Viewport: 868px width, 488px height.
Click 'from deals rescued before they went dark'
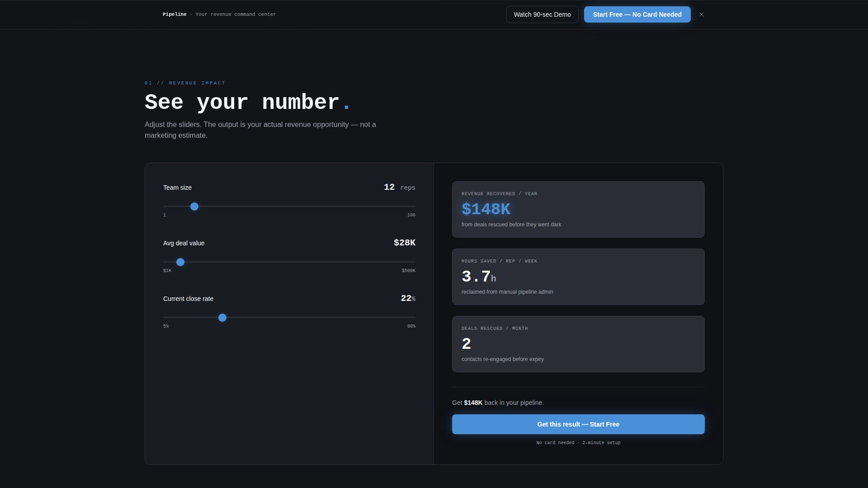coord(511,225)
